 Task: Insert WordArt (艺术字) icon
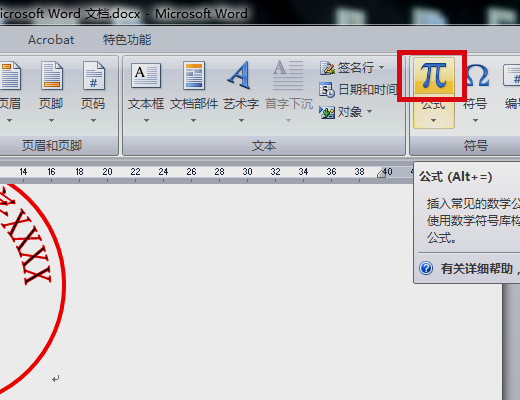coord(240,75)
